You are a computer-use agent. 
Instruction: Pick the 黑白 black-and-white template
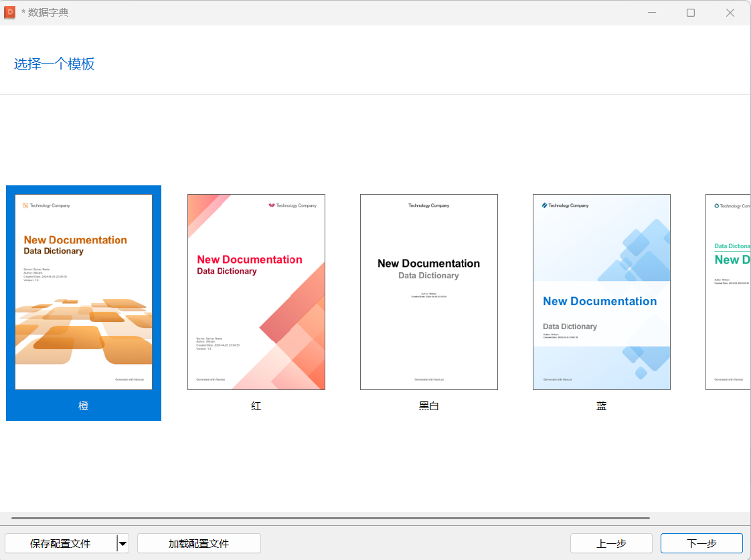[429, 292]
